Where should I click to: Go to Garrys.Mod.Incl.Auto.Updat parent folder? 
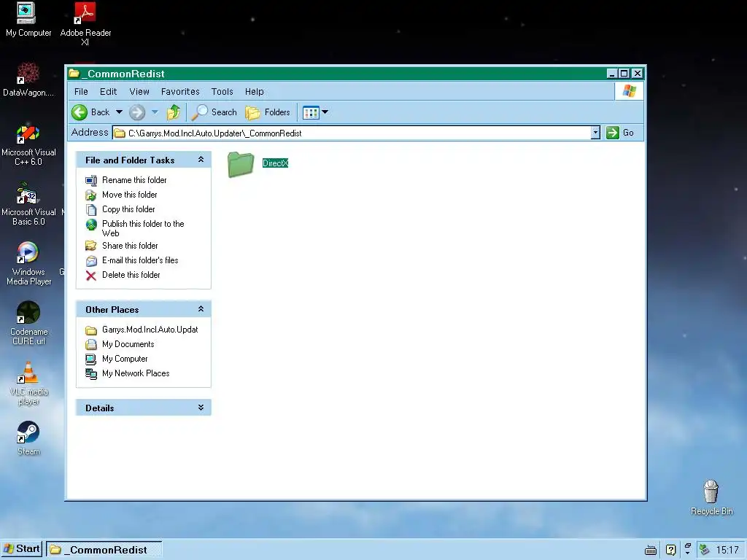click(x=150, y=330)
